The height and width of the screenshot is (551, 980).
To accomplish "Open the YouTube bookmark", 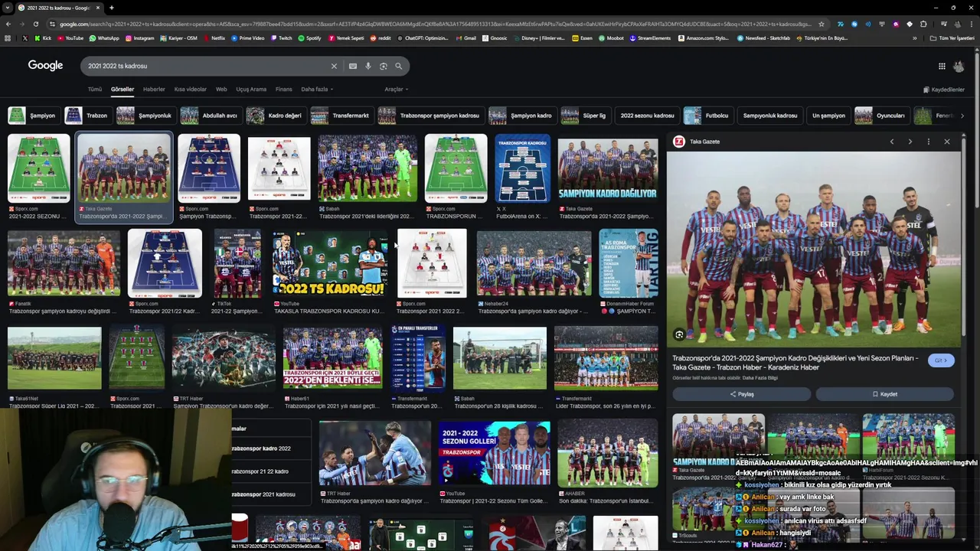I will point(70,37).
